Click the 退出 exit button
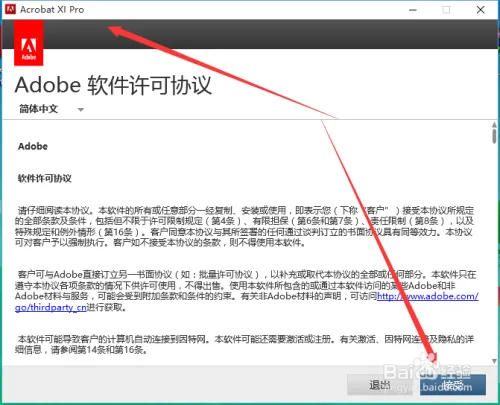500x405 pixels. pyautogui.click(x=380, y=385)
